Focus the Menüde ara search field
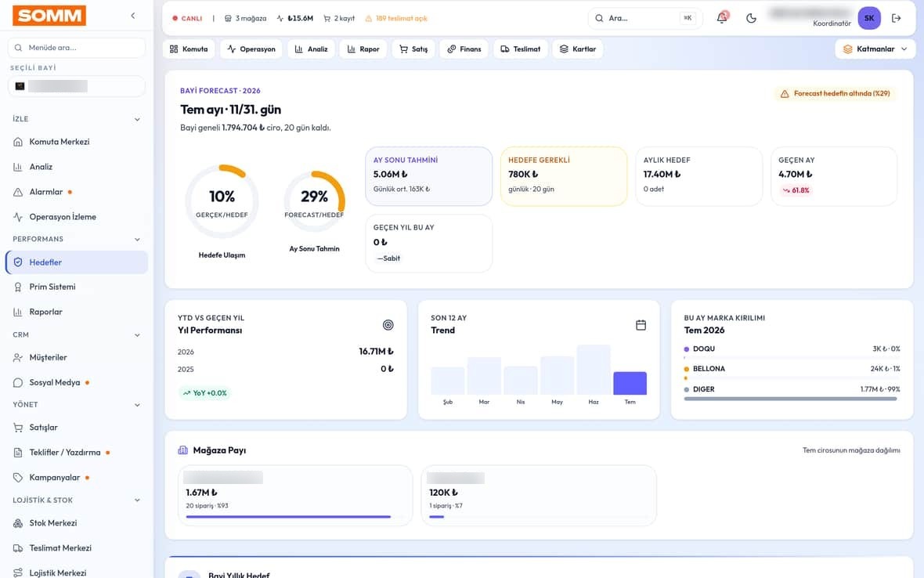 (77, 48)
